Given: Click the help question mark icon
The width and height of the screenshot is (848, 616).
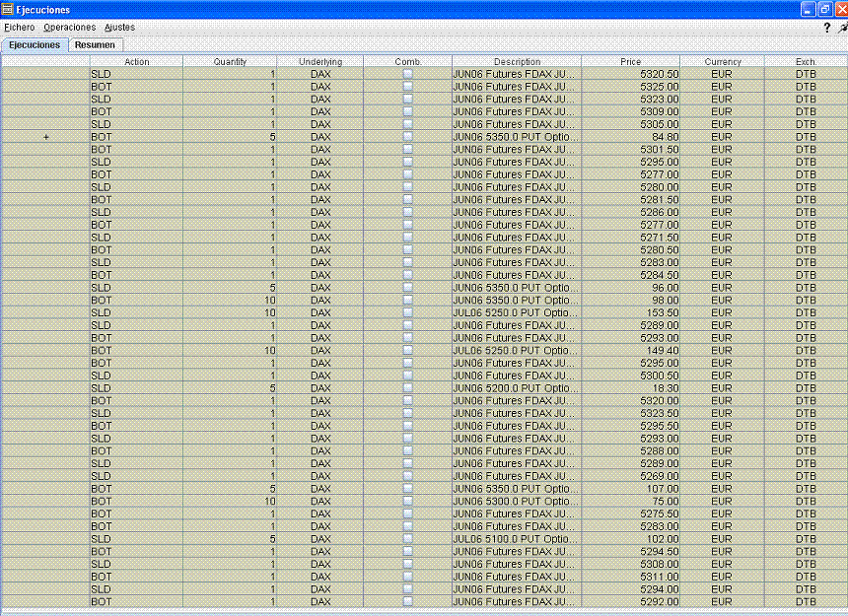Looking at the screenshot, I should [826, 28].
